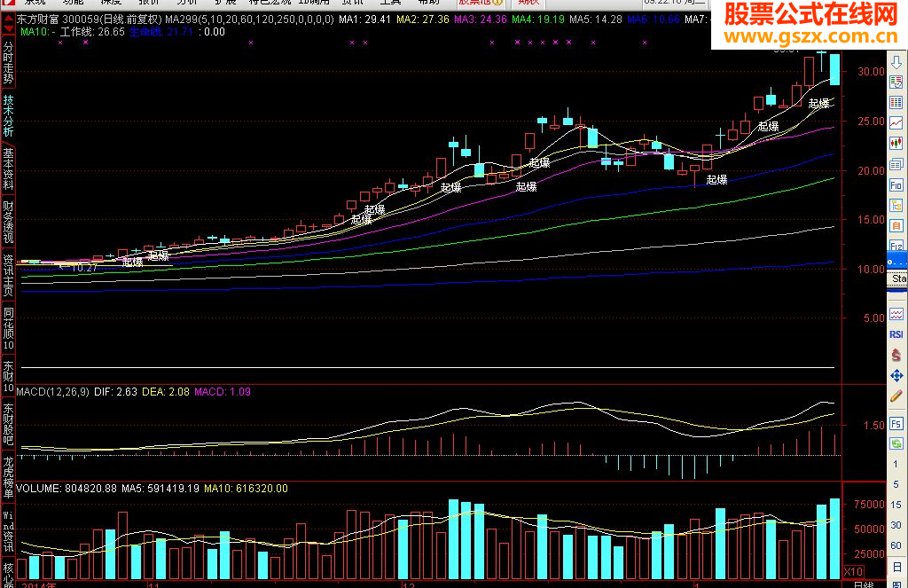Open the RSI indicator button
Screen dimensions: 908x588
896,334
